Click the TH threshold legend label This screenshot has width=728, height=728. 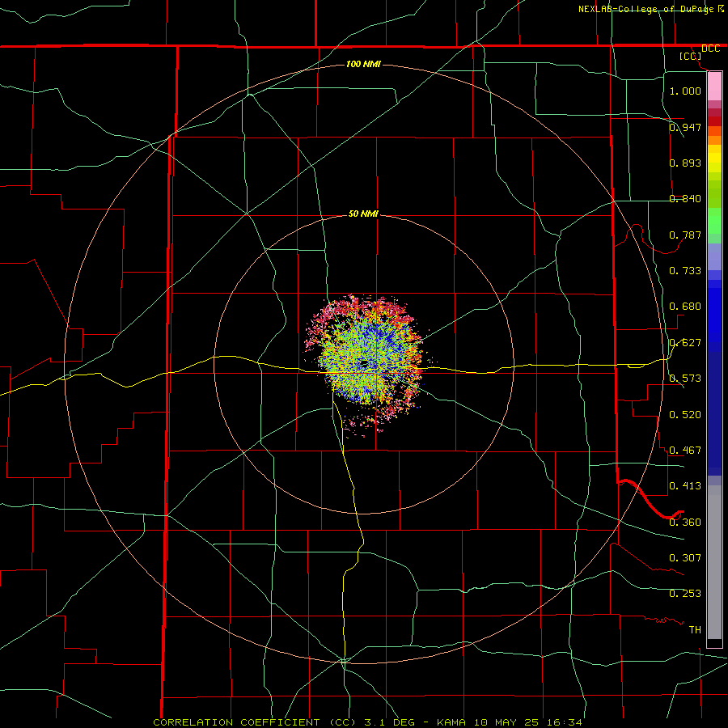coord(695,629)
